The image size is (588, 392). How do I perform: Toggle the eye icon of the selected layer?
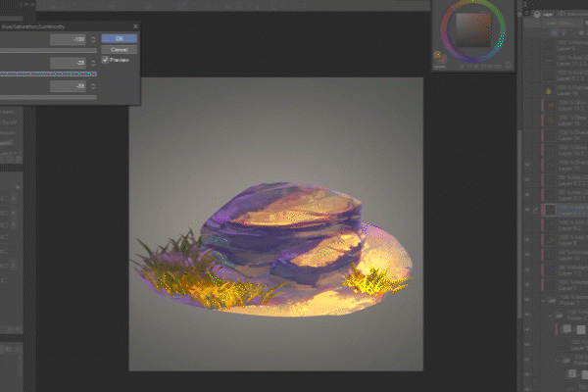[x=527, y=210]
